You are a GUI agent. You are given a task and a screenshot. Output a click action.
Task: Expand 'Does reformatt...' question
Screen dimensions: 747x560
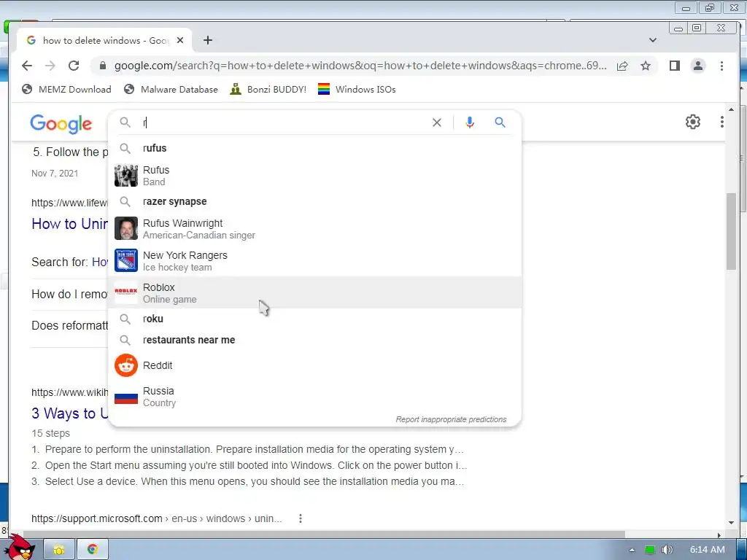(x=70, y=326)
